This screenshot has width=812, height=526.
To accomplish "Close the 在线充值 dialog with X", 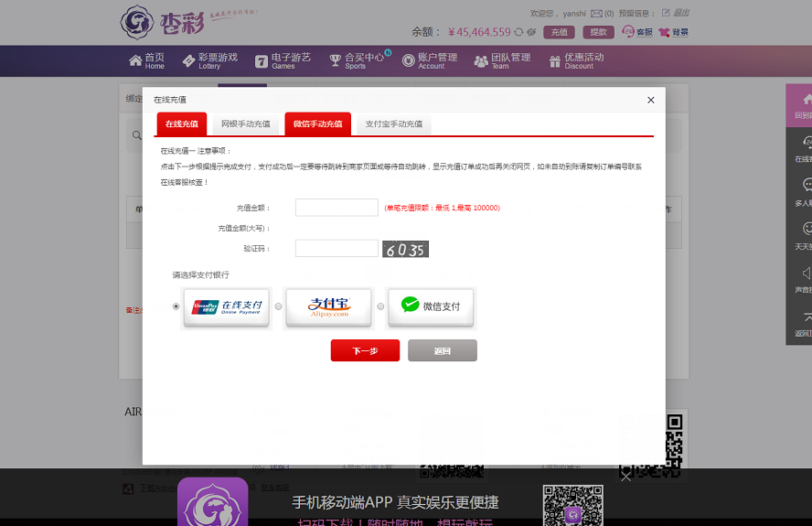I will point(651,100).
